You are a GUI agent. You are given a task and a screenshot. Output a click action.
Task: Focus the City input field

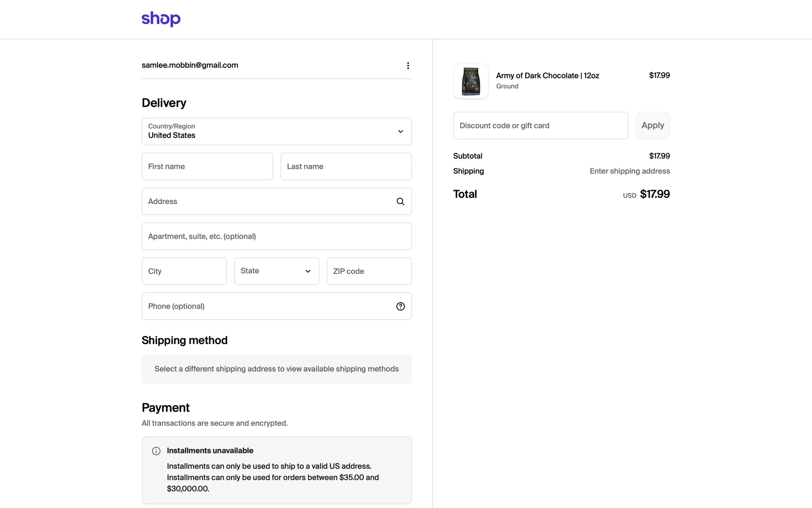tap(184, 271)
